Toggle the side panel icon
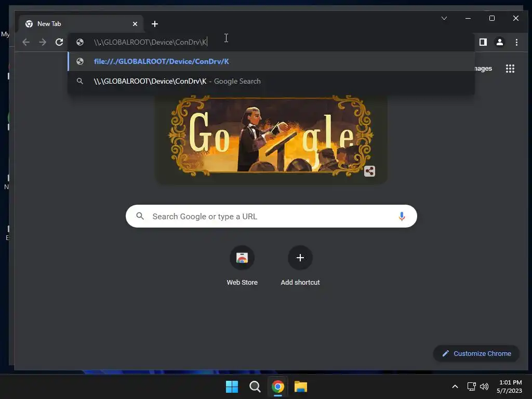Screen dimensions: 532x399 [483, 42]
